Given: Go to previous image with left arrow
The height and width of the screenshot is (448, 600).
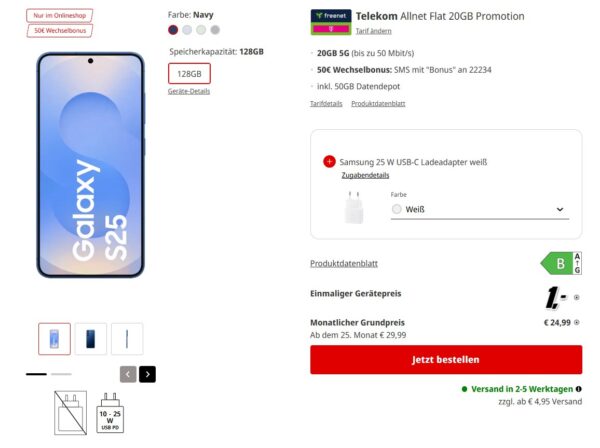Looking at the screenshot, I should point(128,374).
